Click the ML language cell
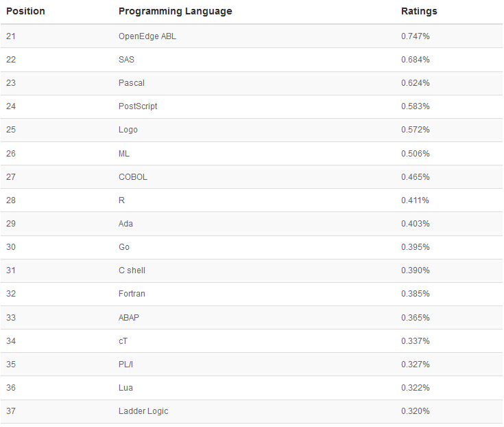The width and height of the screenshot is (504, 427). [123, 154]
